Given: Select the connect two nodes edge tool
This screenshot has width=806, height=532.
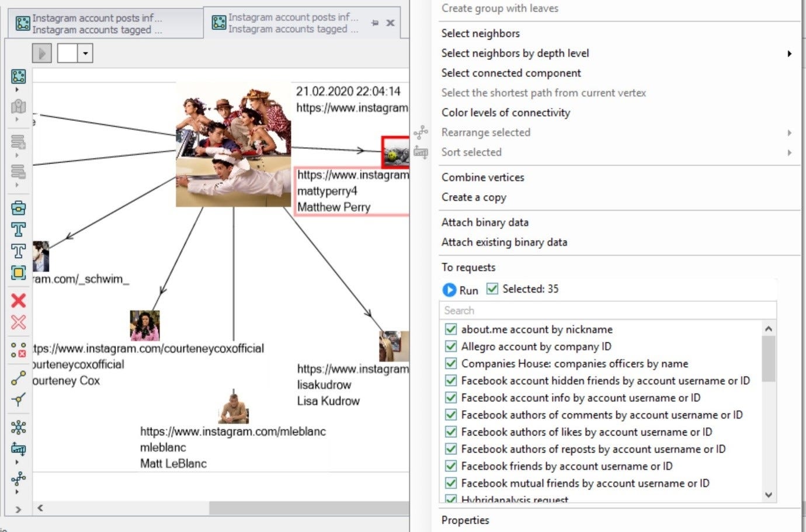Looking at the screenshot, I should tap(18, 378).
